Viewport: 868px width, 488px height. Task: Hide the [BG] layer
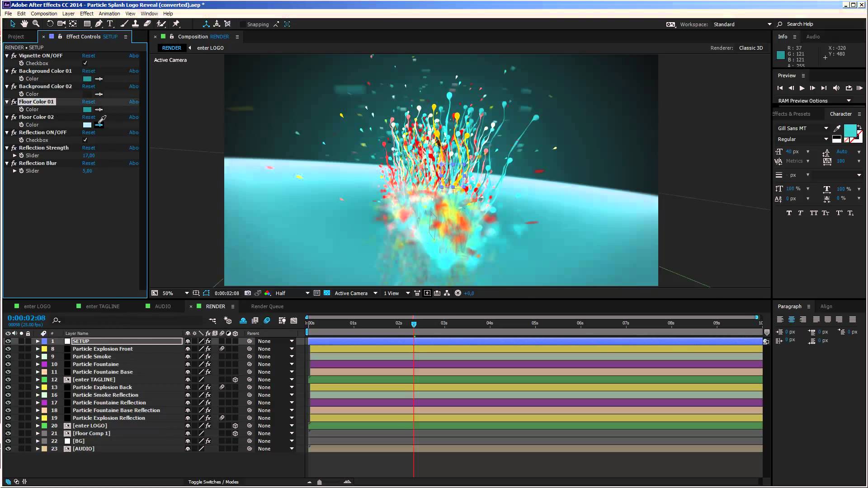[8, 441]
